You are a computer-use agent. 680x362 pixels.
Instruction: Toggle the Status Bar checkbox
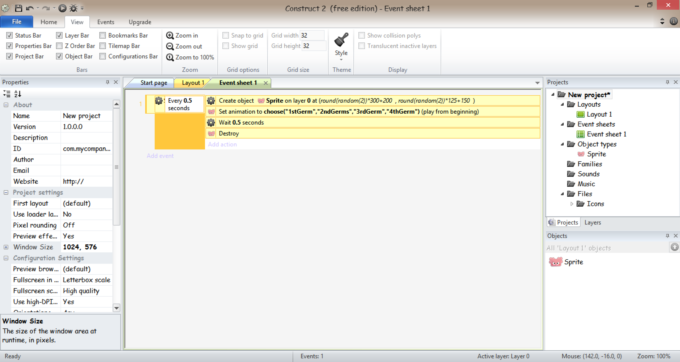pyautogui.click(x=10, y=36)
